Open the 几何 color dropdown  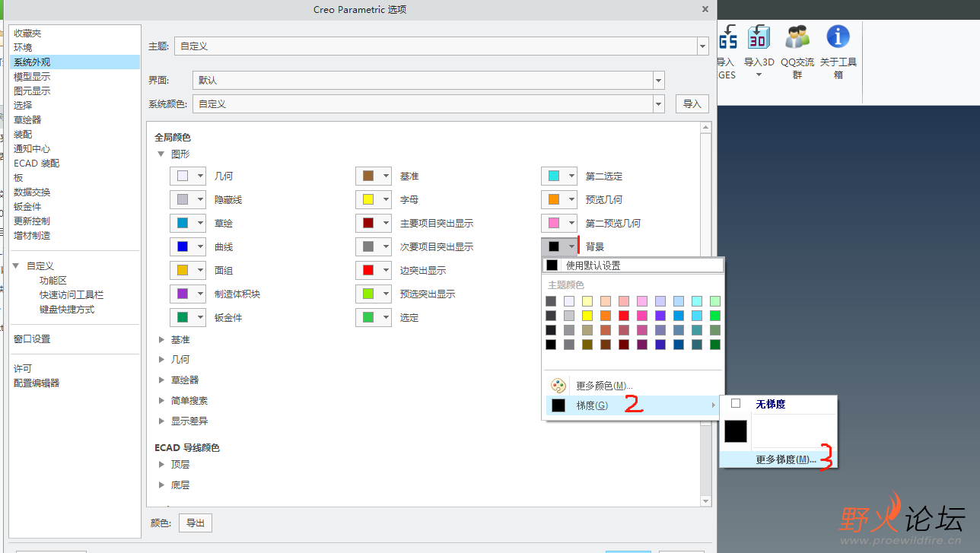point(188,176)
